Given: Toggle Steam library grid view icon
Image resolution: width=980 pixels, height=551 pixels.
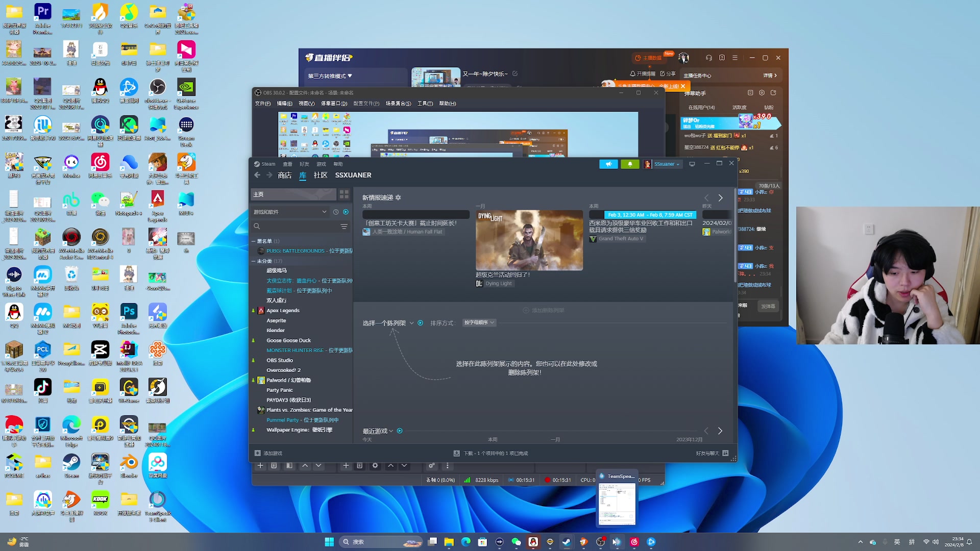Looking at the screenshot, I should 344,194.
